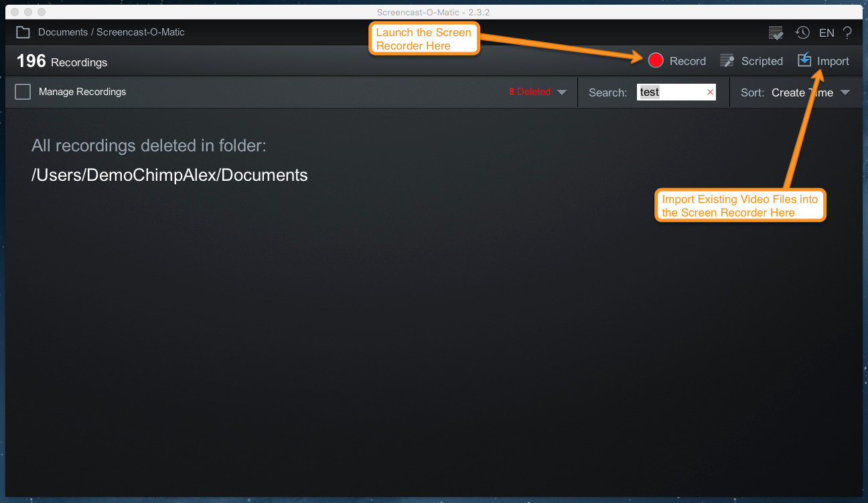Image resolution: width=868 pixels, height=503 pixels.
Task: Click the red Record circle icon
Action: tap(656, 60)
